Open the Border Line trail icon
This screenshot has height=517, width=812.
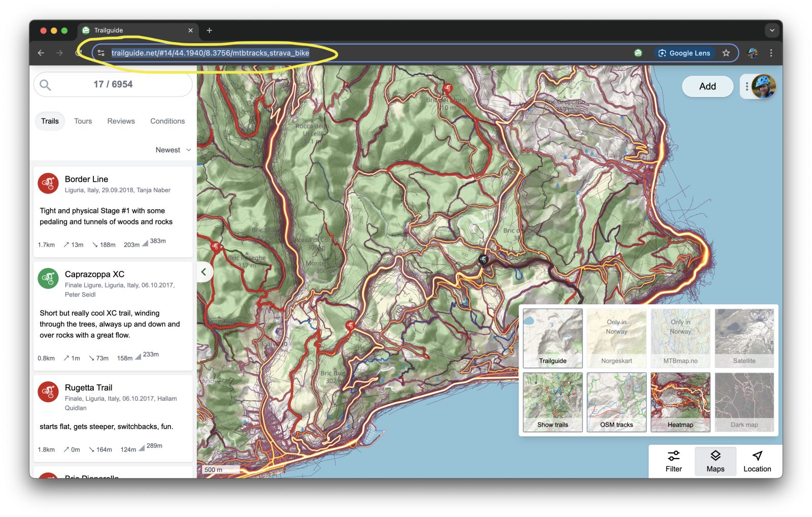(x=48, y=183)
